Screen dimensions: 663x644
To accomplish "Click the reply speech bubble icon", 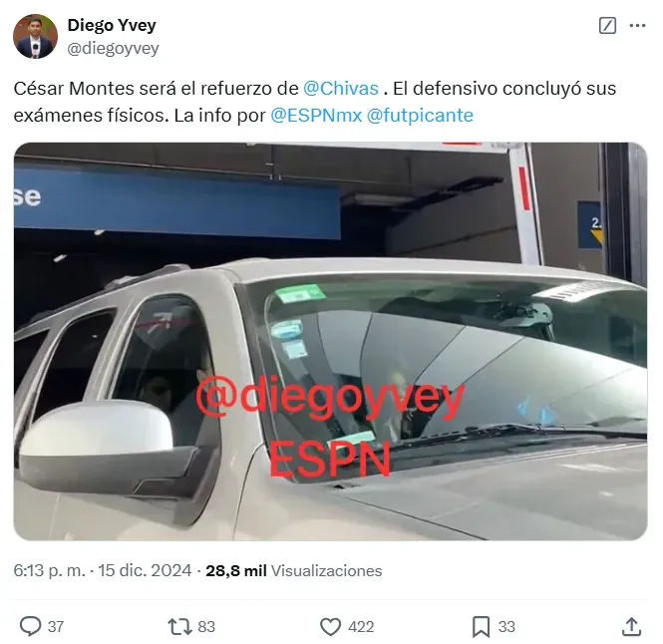I will [x=31, y=626].
